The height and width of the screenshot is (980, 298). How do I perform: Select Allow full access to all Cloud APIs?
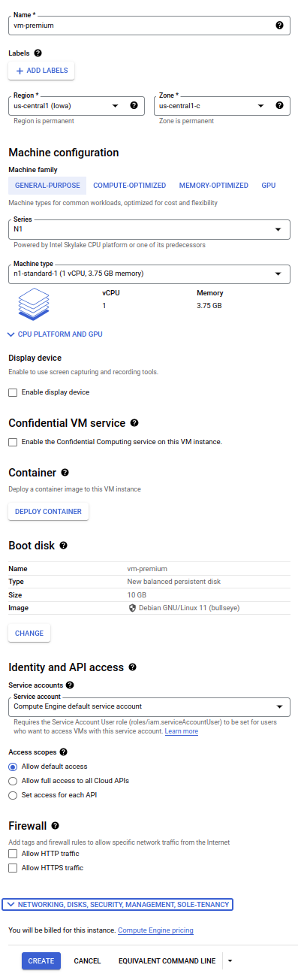coord(13,781)
